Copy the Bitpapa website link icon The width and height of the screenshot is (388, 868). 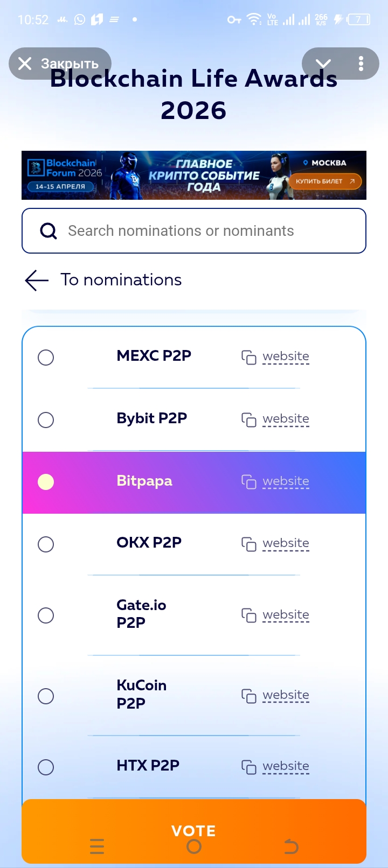pos(248,482)
